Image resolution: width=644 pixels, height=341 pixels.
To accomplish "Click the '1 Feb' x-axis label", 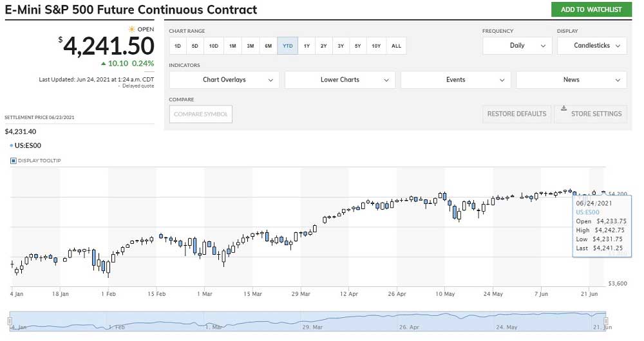I will tap(108, 294).
